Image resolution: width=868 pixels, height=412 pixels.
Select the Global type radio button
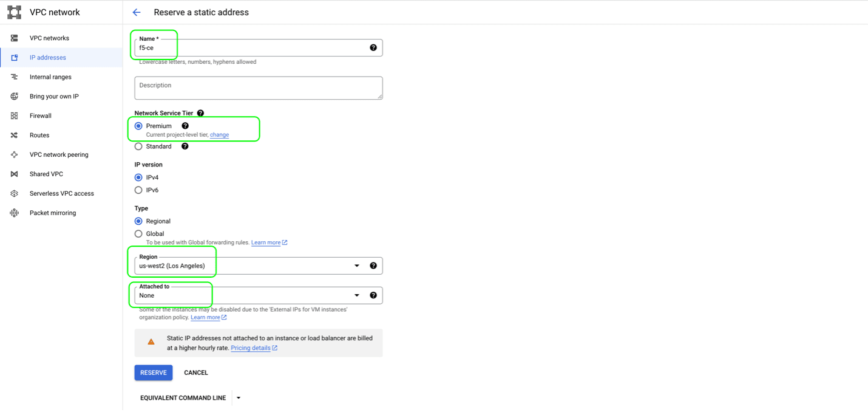(138, 234)
